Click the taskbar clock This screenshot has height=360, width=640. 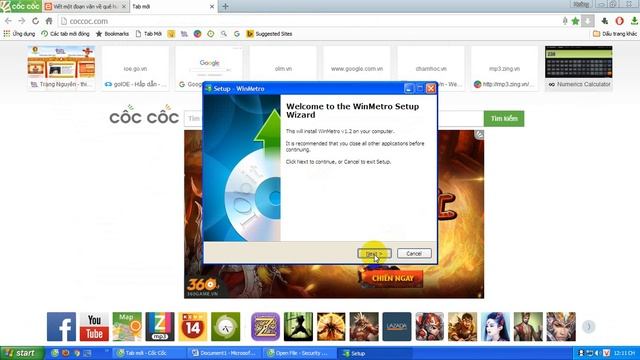click(624, 353)
